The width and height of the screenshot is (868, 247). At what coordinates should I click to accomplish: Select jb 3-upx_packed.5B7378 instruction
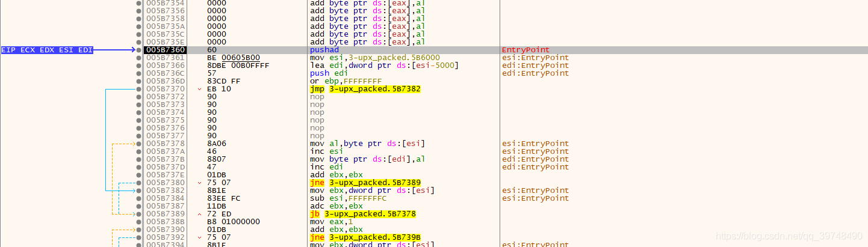pos(363,214)
